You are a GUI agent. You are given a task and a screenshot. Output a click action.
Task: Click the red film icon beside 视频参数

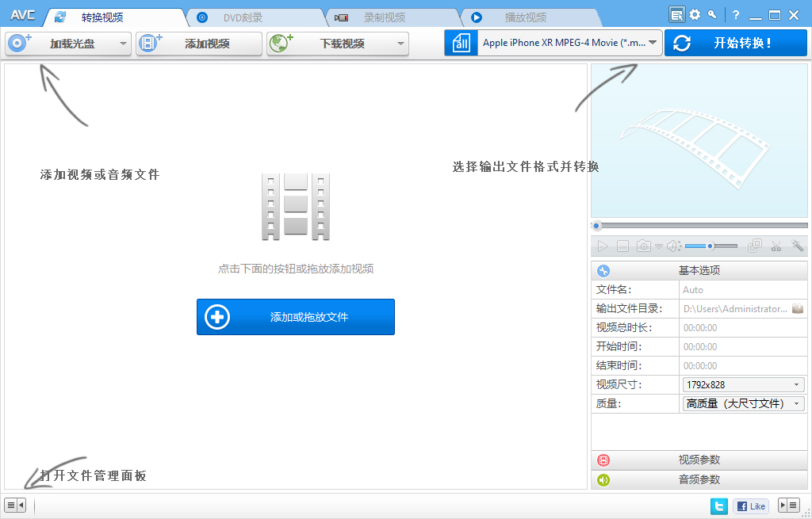[x=603, y=460]
